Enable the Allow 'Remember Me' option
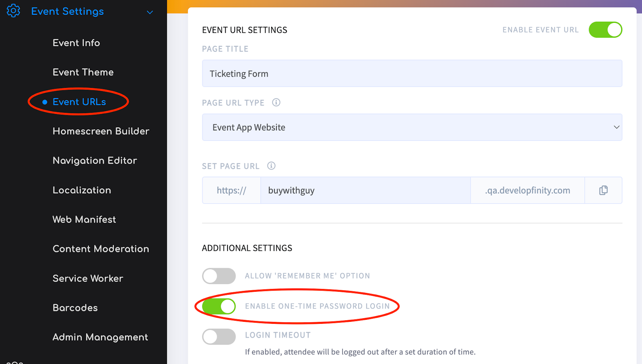Screen dimensions: 642x364 pos(219,276)
